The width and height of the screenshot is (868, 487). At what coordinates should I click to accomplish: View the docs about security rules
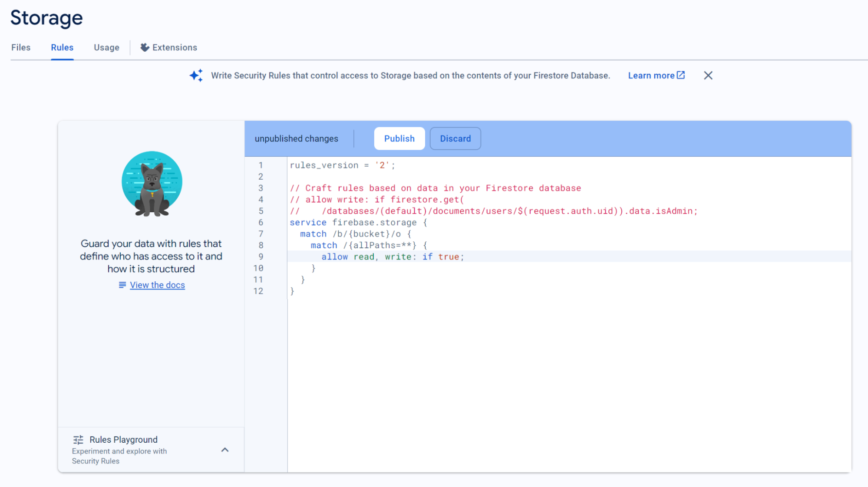point(157,285)
